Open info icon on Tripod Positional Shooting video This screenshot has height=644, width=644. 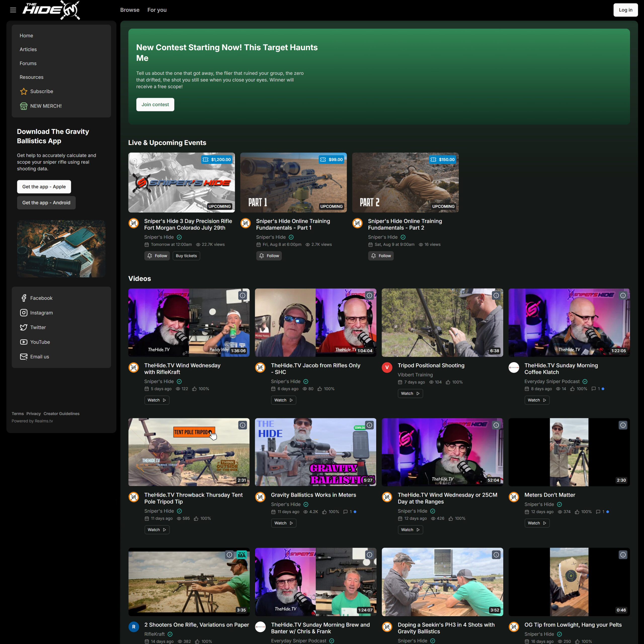pyautogui.click(x=496, y=295)
